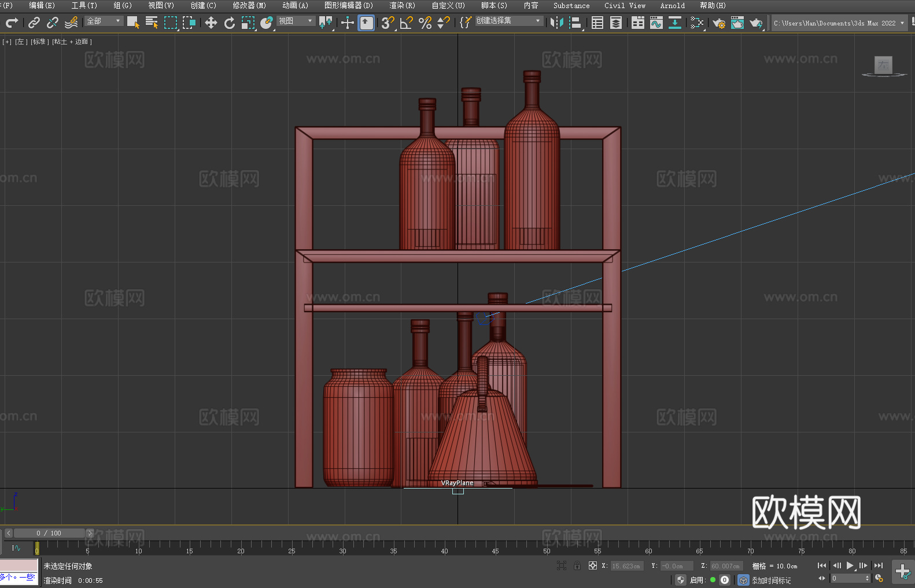Image resolution: width=915 pixels, height=588 pixels.
Task: Expand project path dropdown arrow
Action: click(902, 23)
